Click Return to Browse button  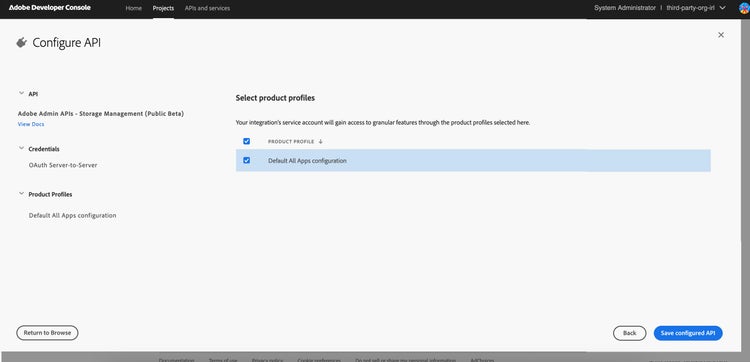point(47,333)
